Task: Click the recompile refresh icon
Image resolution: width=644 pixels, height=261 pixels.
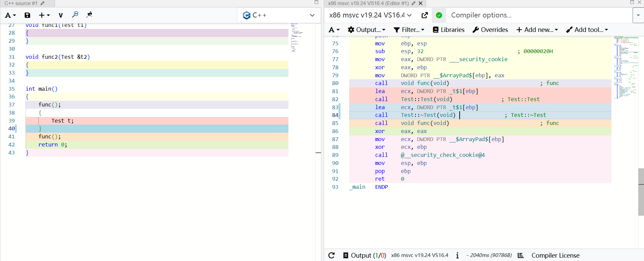Action: pos(331,255)
